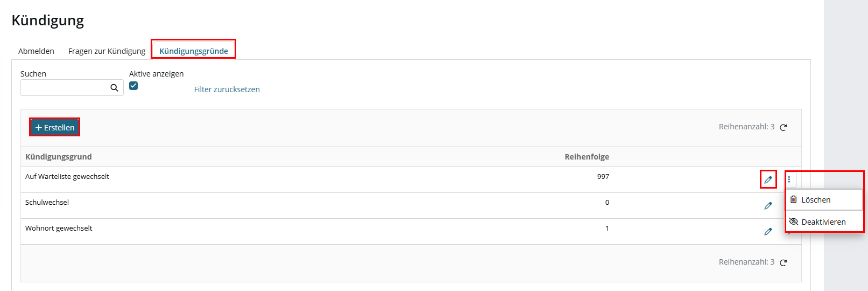The width and height of the screenshot is (868, 291).
Task: Click the pencil icon for Schulwechsel
Action: (x=768, y=205)
